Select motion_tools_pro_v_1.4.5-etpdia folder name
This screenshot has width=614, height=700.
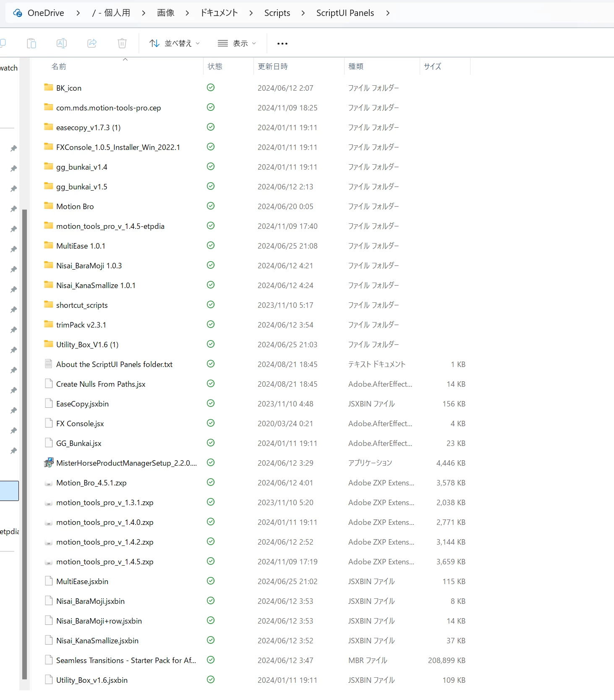coord(110,226)
